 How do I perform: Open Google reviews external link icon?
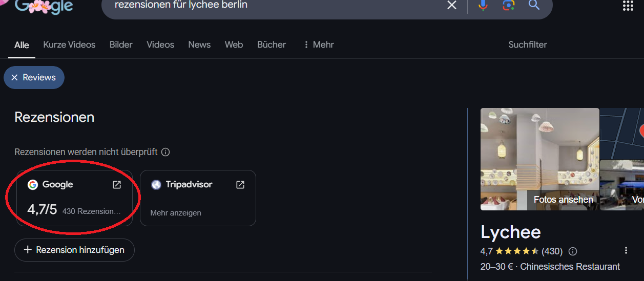(117, 185)
